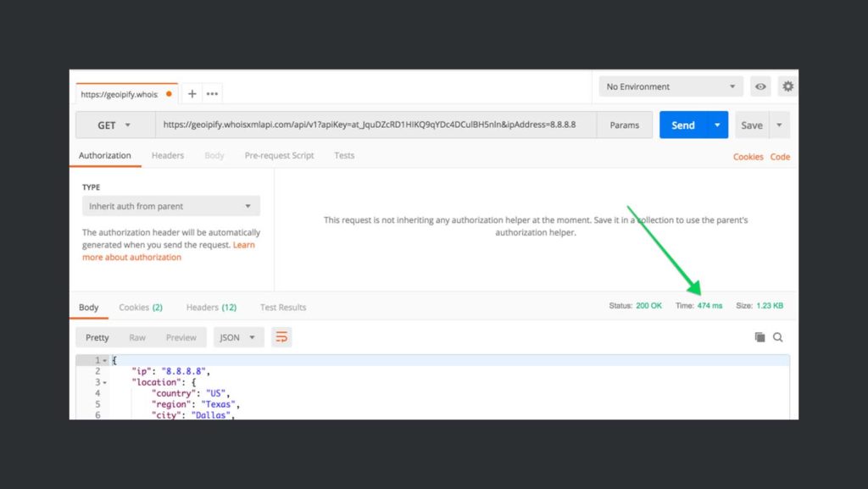The image size is (868, 489).
Task: Open the GET request method dropdown
Action: (114, 125)
